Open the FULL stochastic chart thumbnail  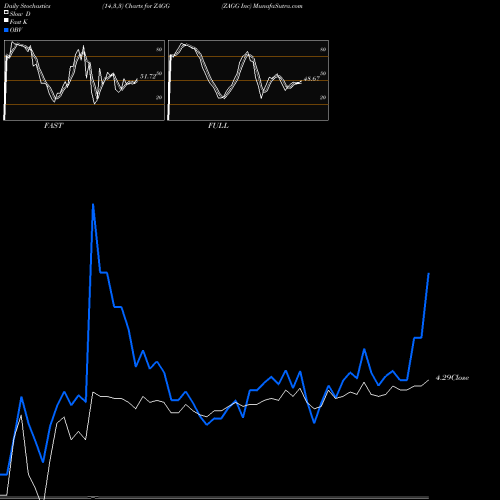(248, 80)
